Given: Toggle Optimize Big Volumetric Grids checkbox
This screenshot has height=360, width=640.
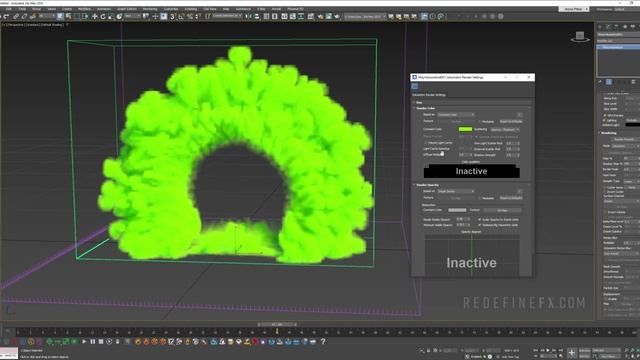Looking at the screenshot, I should point(480,225).
